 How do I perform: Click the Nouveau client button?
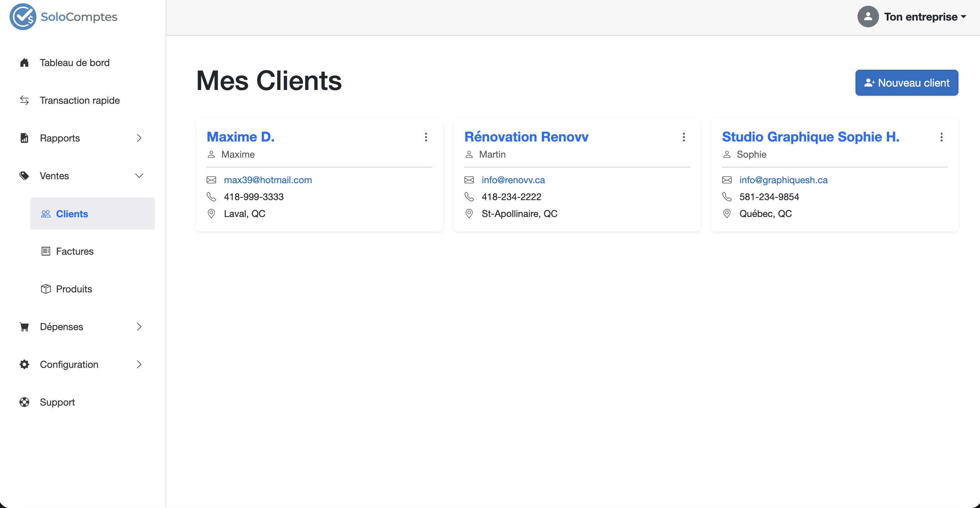[907, 83]
